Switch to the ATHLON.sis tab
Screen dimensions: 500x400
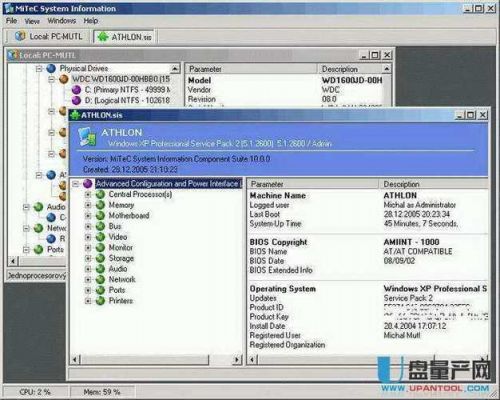[x=125, y=37]
